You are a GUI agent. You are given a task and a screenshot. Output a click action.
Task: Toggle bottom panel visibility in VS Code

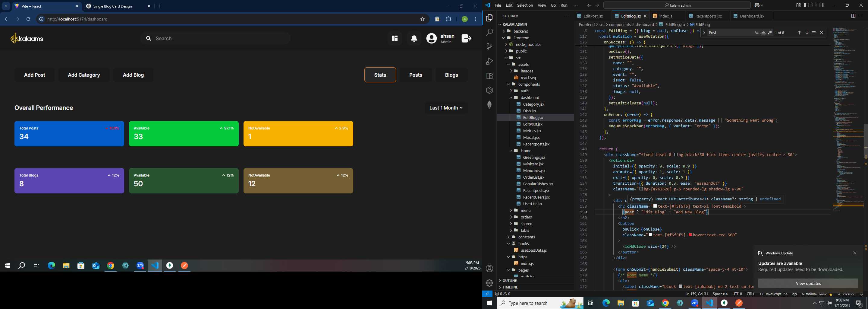tap(814, 5)
